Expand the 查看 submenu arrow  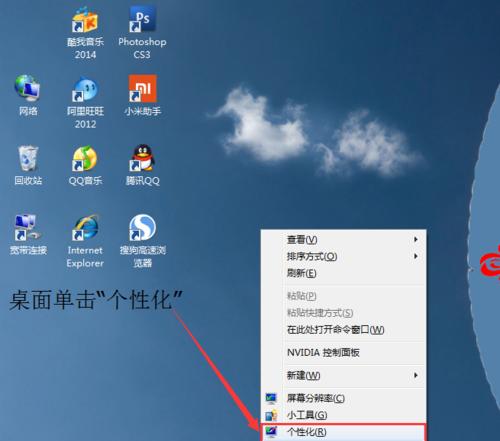coord(416,239)
